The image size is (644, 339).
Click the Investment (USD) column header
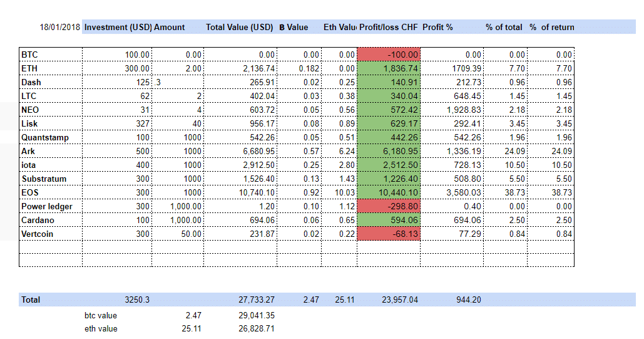[118, 27]
